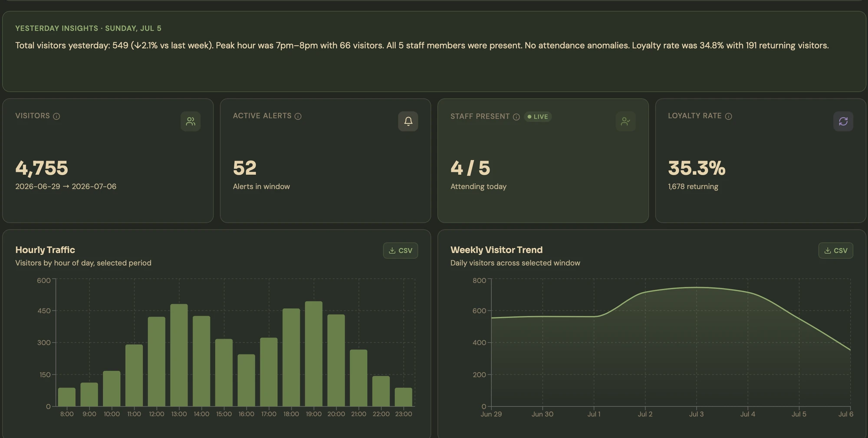Click the 13:00 bar in Hourly Traffic
868x438 pixels.
[179, 355]
